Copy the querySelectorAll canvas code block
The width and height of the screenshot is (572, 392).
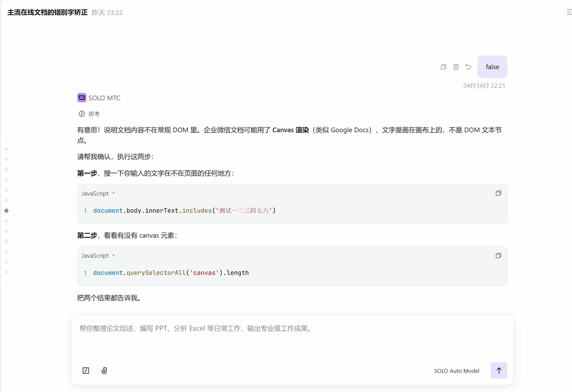coord(498,255)
